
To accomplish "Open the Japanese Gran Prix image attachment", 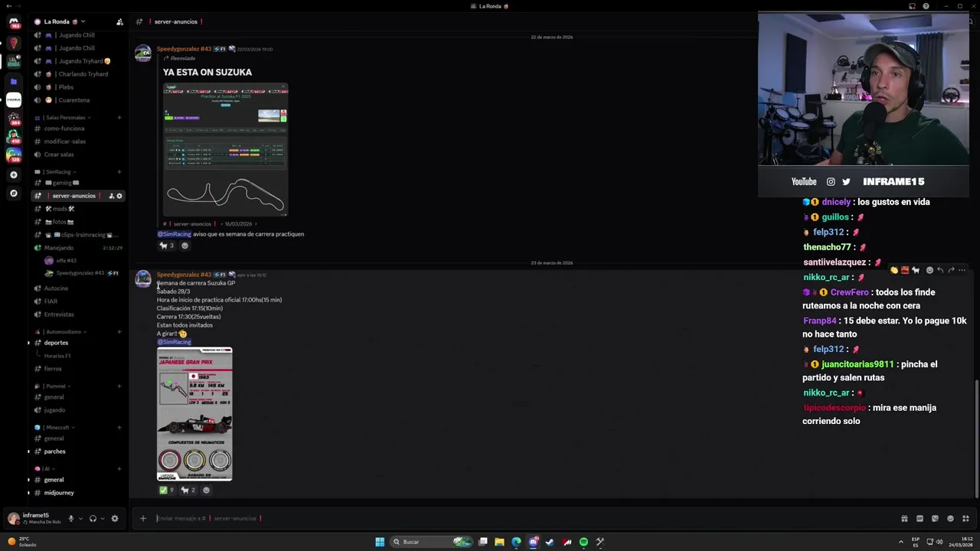I will (194, 414).
